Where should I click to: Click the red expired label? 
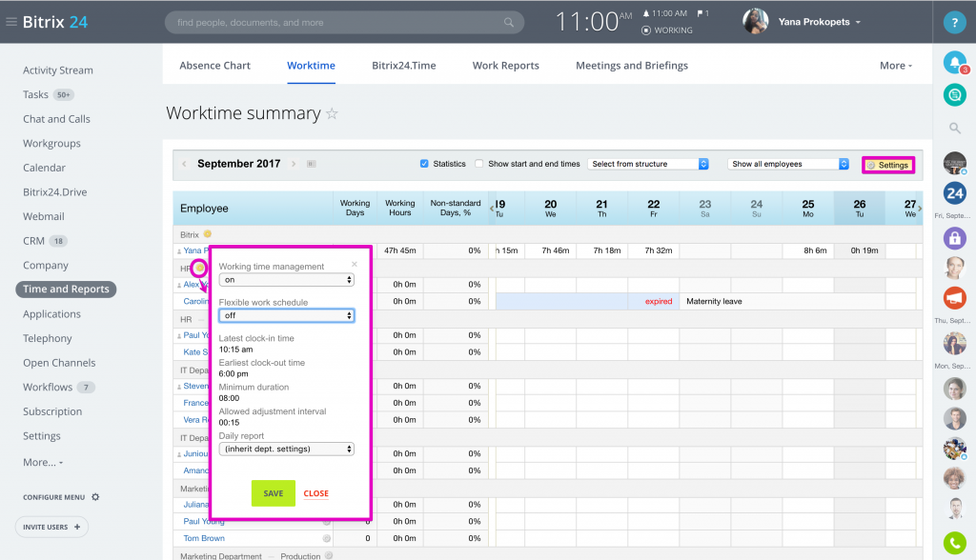[x=659, y=301]
